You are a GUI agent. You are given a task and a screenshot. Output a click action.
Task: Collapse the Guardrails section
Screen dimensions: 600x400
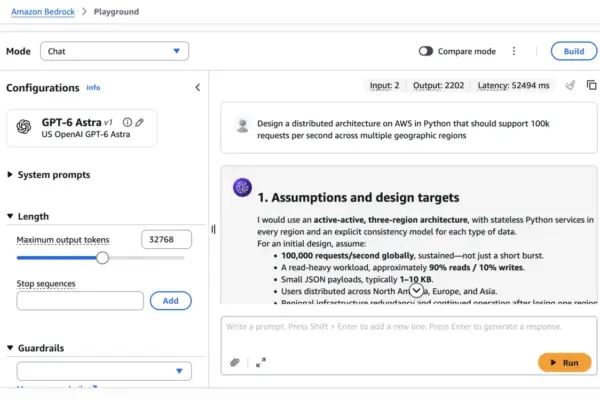(36, 348)
